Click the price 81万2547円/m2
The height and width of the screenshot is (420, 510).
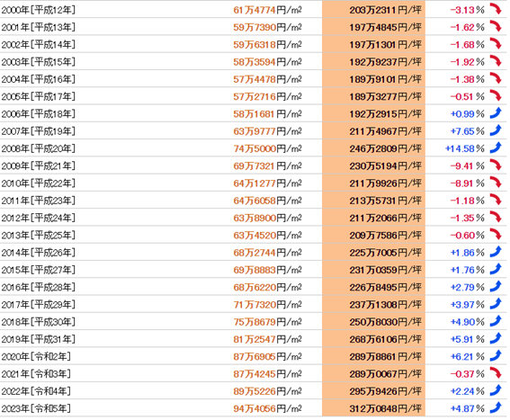pos(267,339)
